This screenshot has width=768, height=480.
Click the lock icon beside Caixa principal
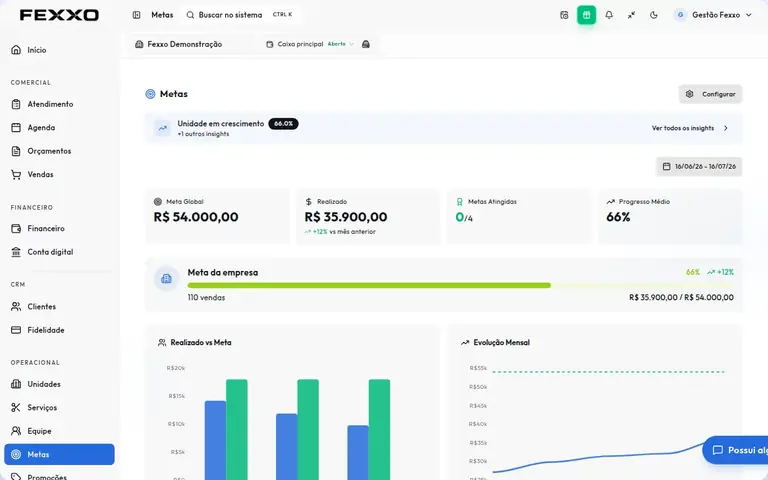(365, 44)
